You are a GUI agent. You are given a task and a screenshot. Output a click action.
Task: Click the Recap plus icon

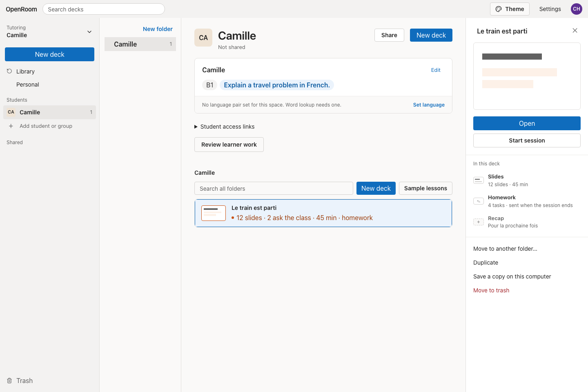point(479,222)
